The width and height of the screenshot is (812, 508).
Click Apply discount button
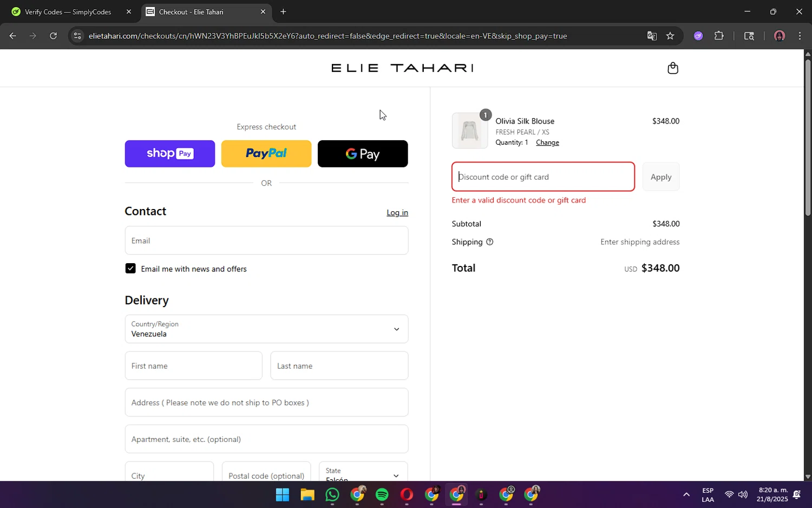tap(661, 177)
